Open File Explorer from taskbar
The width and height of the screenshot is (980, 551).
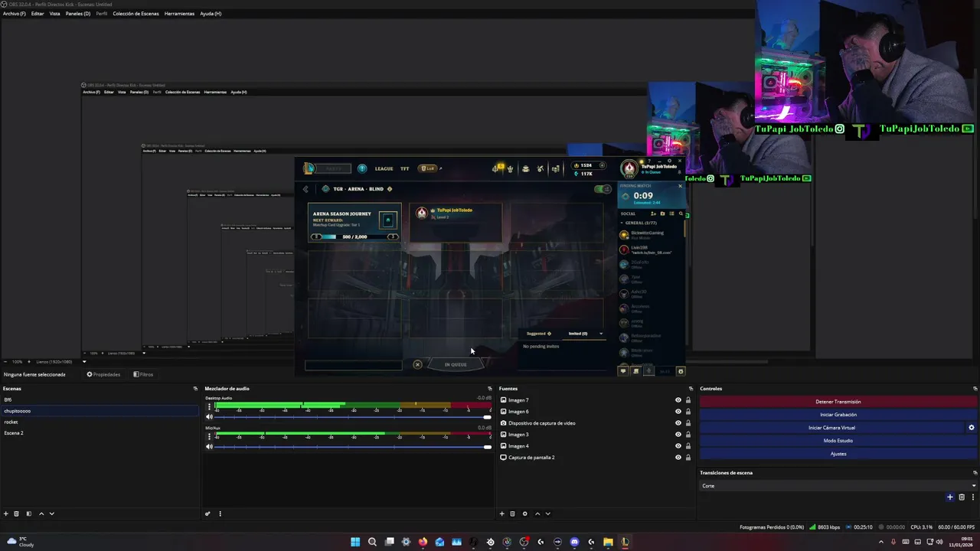click(608, 542)
